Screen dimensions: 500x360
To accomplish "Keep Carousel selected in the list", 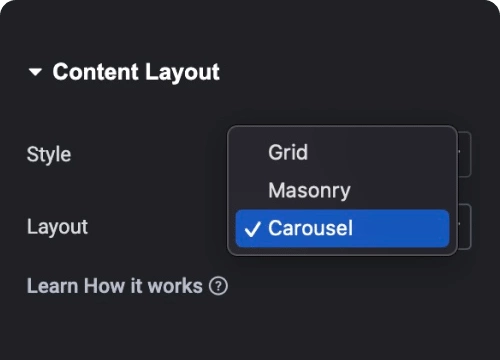I will (x=342, y=228).
